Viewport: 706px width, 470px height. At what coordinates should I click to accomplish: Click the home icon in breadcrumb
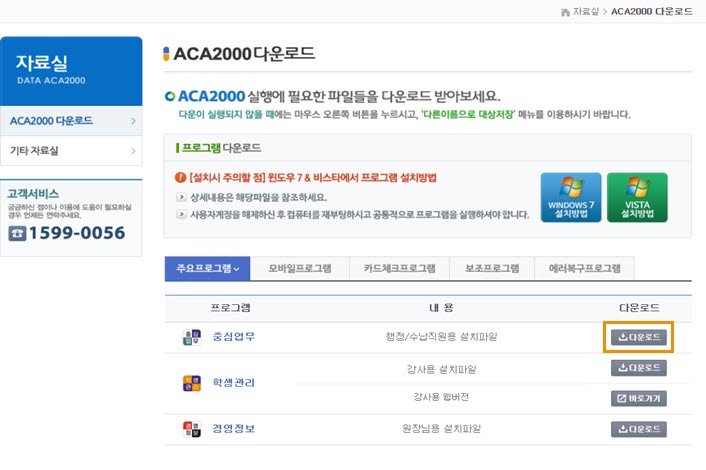click(565, 11)
